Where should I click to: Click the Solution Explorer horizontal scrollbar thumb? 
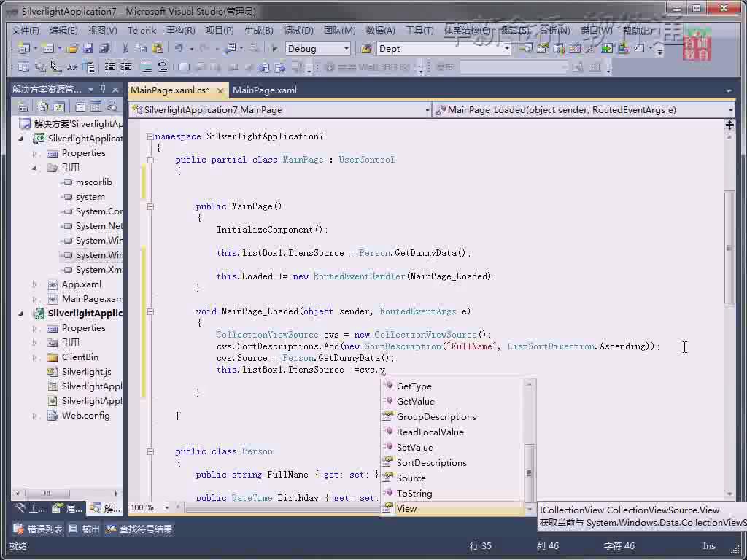47,494
